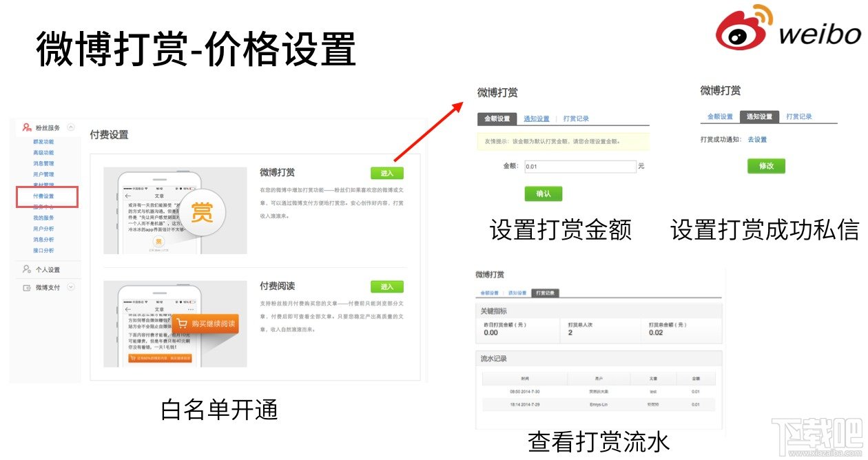Click the timestamp 08:50 2014-7-30
Image resolution: width=868 pixels, height=460 pixels.
coord(526,392)
